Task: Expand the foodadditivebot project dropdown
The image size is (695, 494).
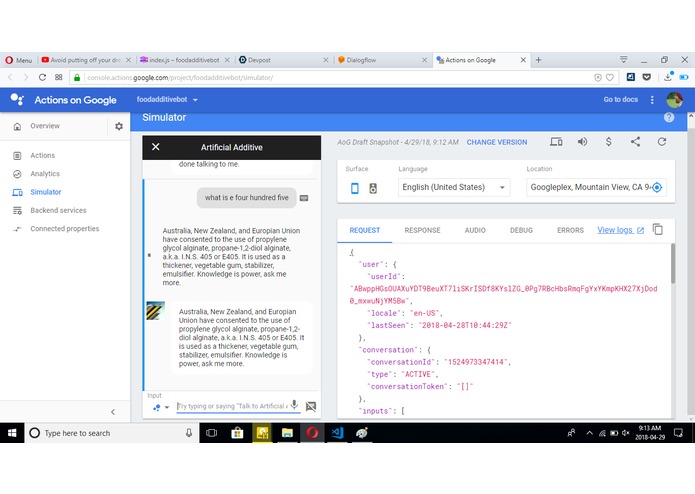Action: click(167, 100)
